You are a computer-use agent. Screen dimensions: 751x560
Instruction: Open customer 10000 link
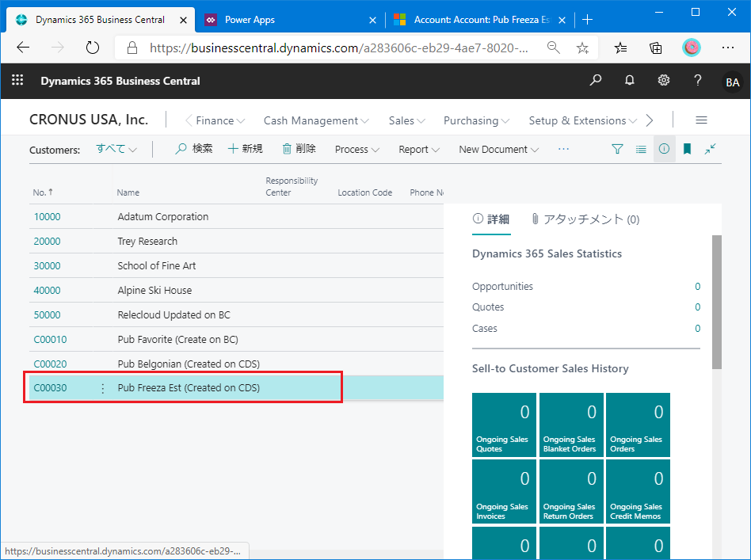point(47,216)
